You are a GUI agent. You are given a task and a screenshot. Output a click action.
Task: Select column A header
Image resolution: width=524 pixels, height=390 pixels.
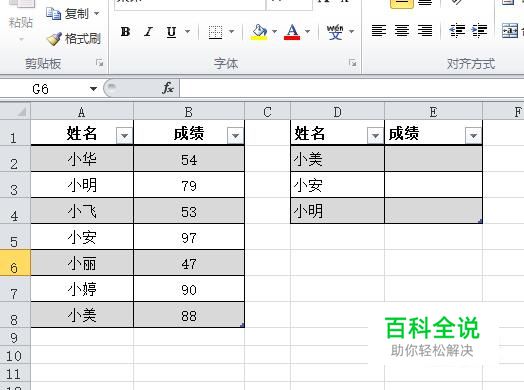click(82, 112)
